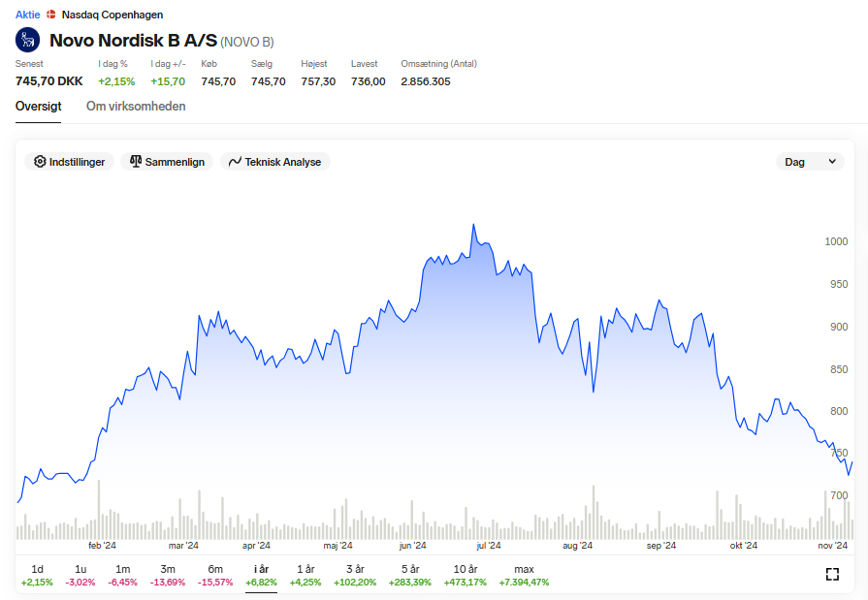Click the 950 price axis label
The height and width of the screenshot is (600, 868).
click(x=839, y=284)
